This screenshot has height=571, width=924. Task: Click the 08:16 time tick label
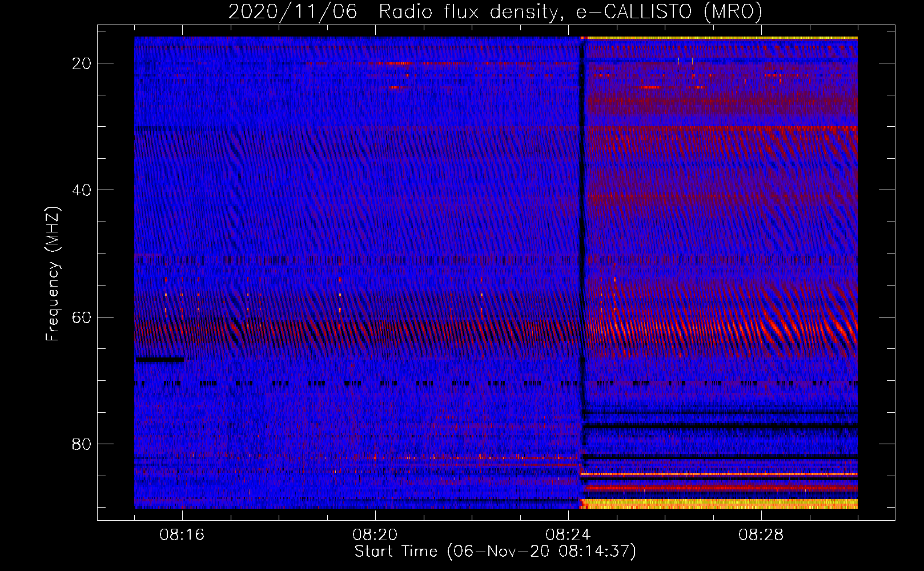click(182, 534)
